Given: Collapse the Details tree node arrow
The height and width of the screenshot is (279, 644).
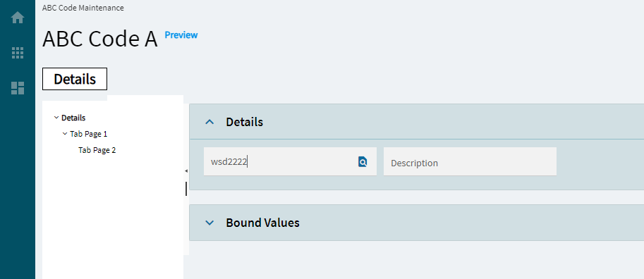Looking at the screenshot, I should (56, 118).
